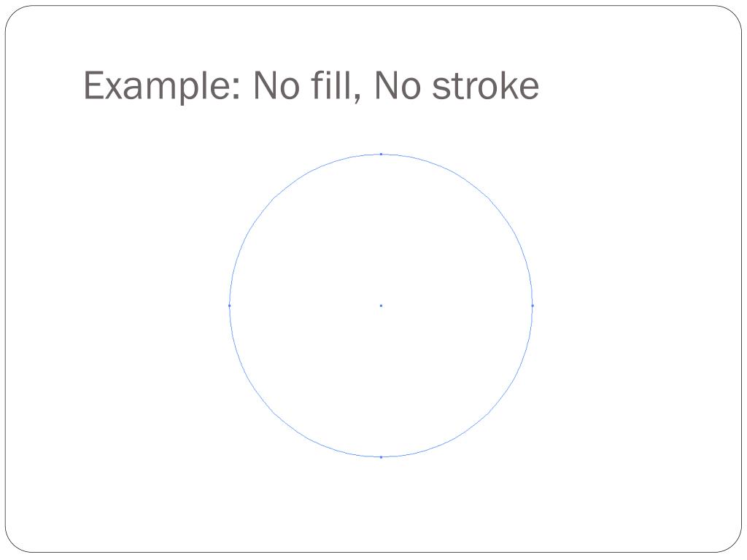Click the first "No" before "fill" in title
747x560 pixels.
point(274,86)
